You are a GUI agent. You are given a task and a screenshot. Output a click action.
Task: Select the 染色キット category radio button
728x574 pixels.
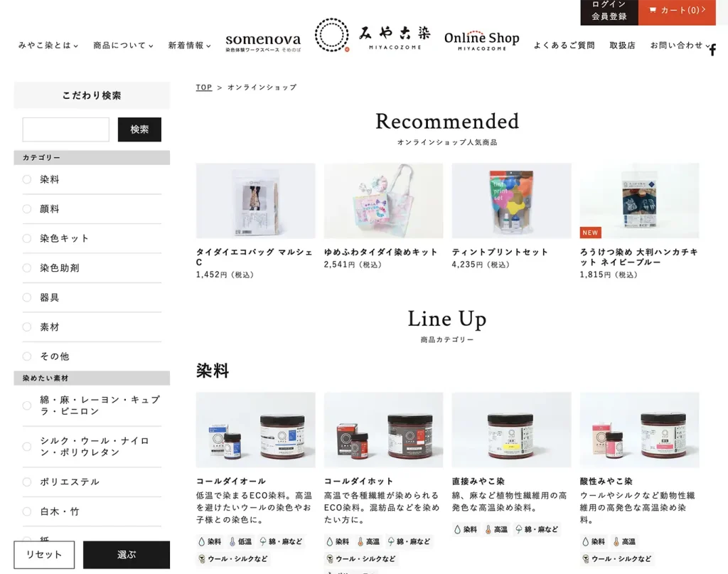pos(27,238)
